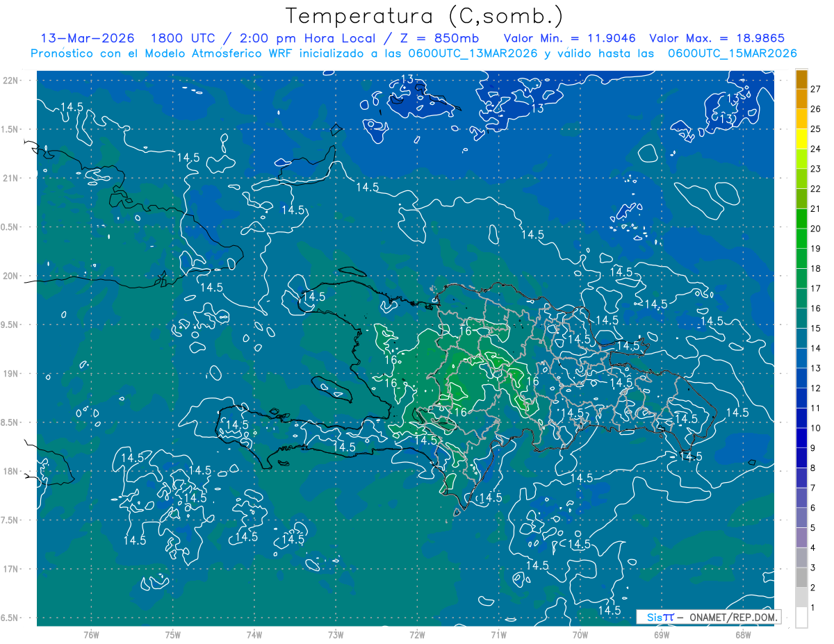The image size is (834, 644).
Task: Click the 'Valor Max. = 18.9865' readout
Action: [x=717, y=38]
